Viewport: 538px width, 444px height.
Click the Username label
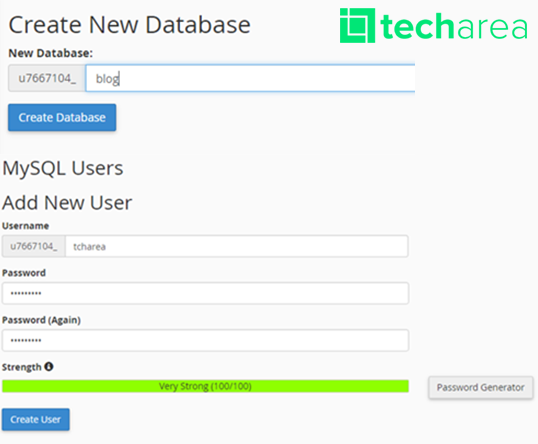(x=25, y=226)
